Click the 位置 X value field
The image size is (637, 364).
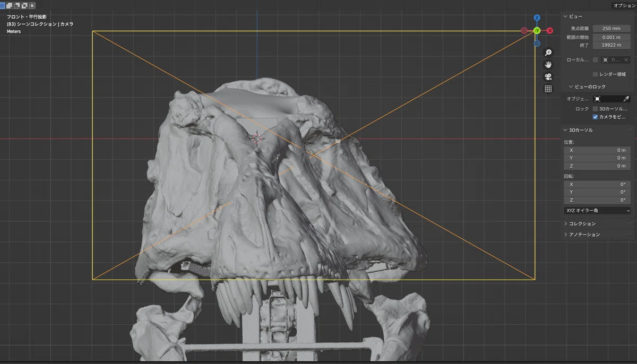(597, 150)
